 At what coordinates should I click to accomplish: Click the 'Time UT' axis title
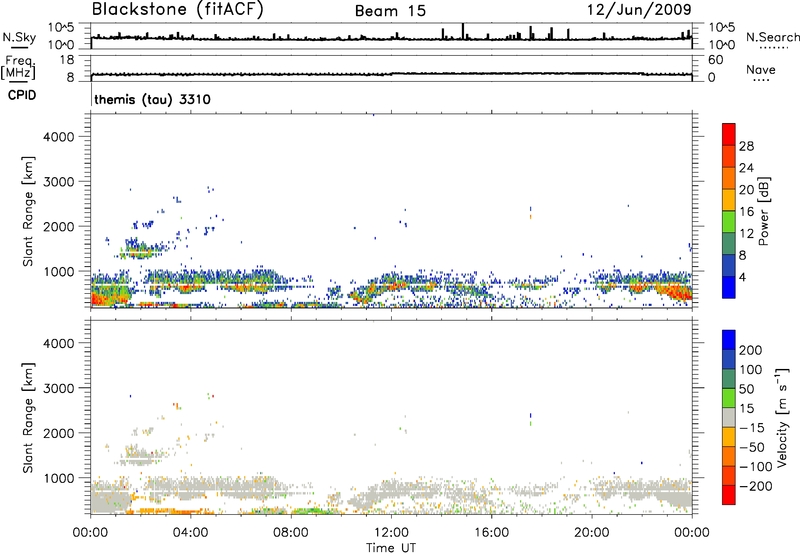tap(391, 547)
